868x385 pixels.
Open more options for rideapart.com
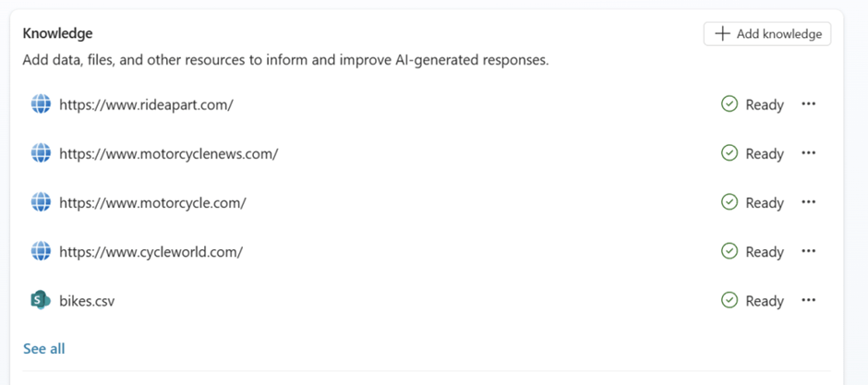pos(809,104)
